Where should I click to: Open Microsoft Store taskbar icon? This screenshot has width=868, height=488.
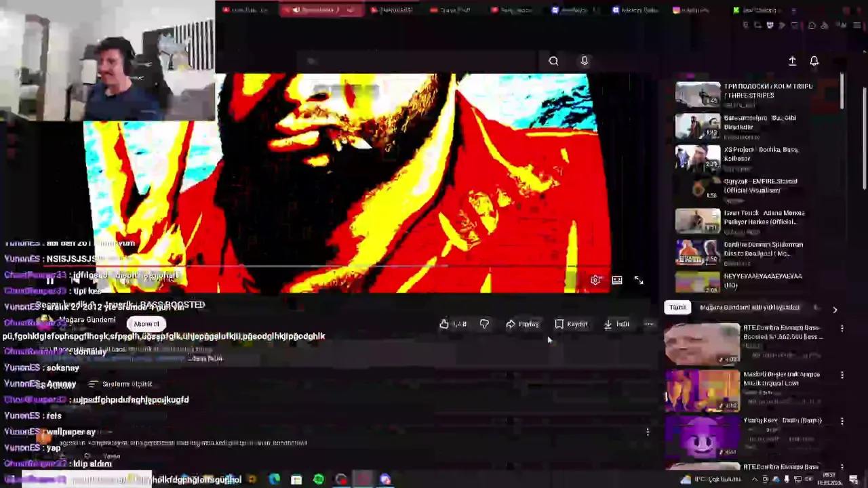(x=296, y=480)
